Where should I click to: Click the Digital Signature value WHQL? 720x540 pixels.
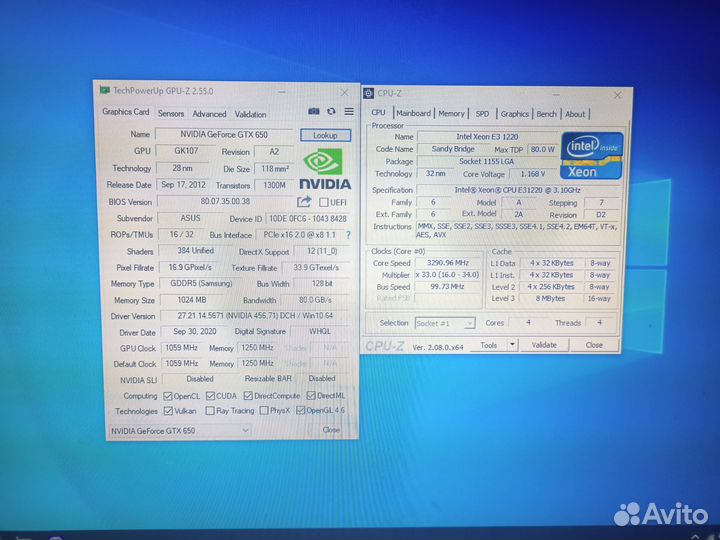pyautogui.click(x=320, y=331)
